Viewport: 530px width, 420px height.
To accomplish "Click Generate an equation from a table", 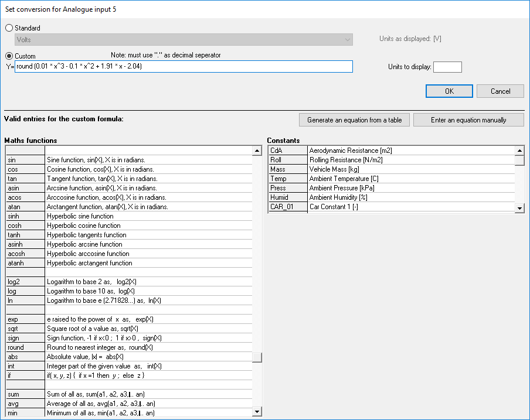I will pyautogui.click(x=354, y=120).
